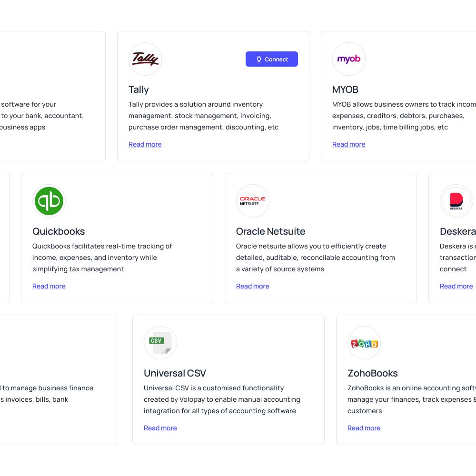Select the Oracle Netsuite heading
This screenshot has height=476, width=476.
(271, 231)
